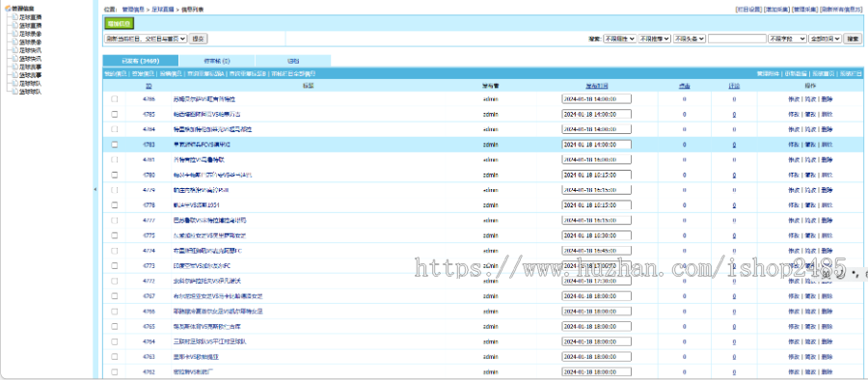
Task: Click 管理附件 in the blue menu bar
Action: [769, 73]
